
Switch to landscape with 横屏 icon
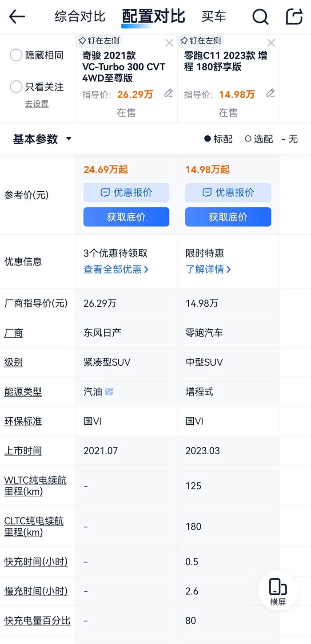click(x=278, y=591)
